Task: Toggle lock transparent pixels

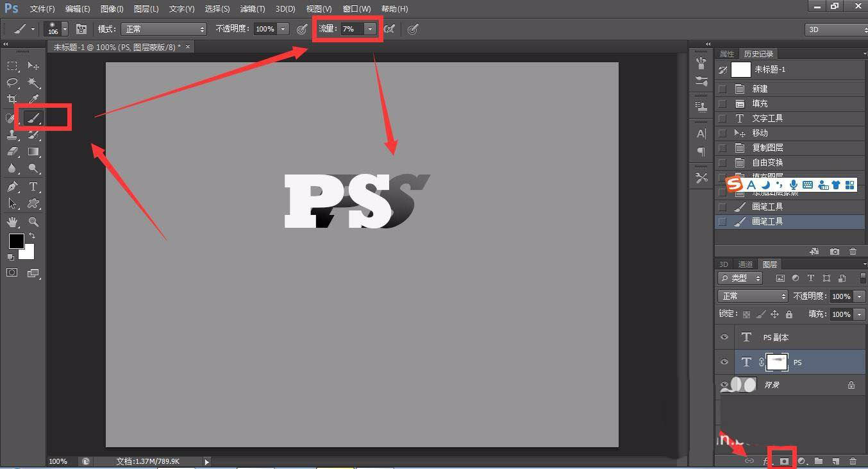Action: [746, 314]
